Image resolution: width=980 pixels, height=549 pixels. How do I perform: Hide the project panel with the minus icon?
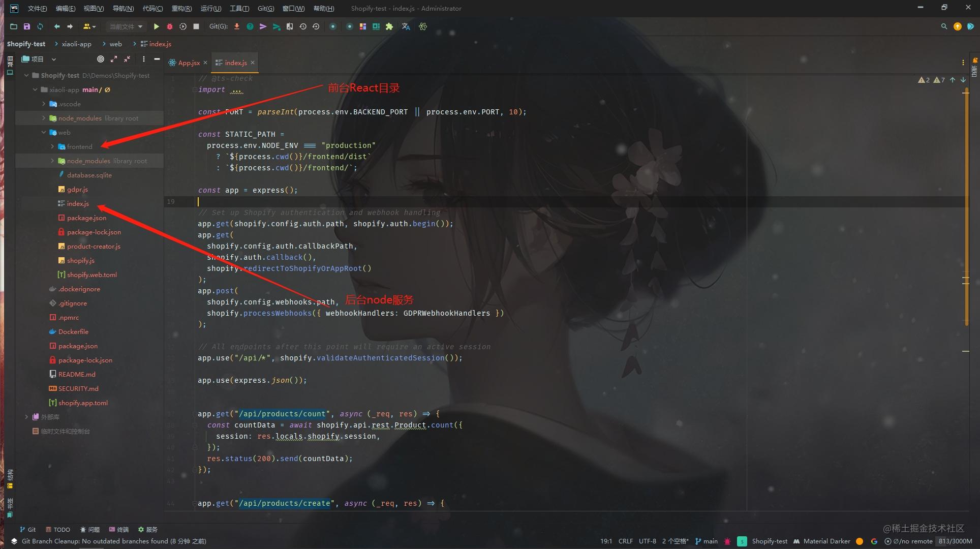coord(157,59)
